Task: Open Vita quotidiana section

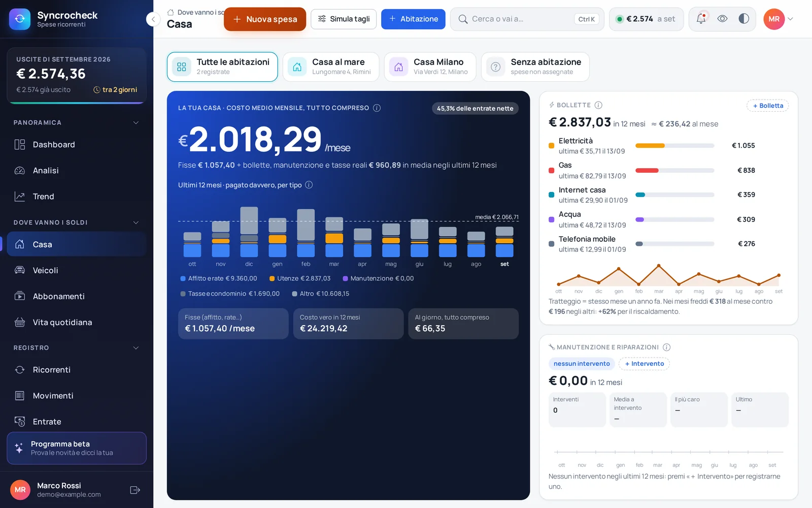Action: (77, 322)
